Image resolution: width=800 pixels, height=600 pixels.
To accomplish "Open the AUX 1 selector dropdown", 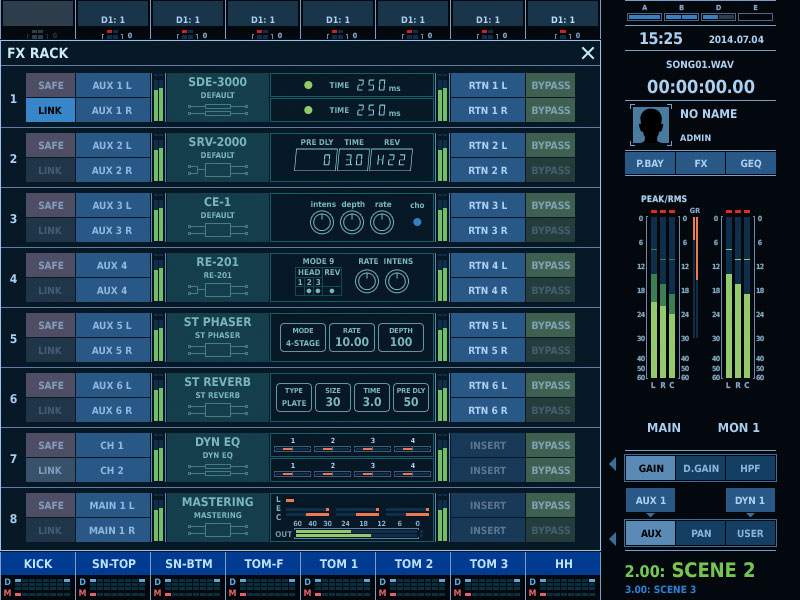I will point(650,500).
